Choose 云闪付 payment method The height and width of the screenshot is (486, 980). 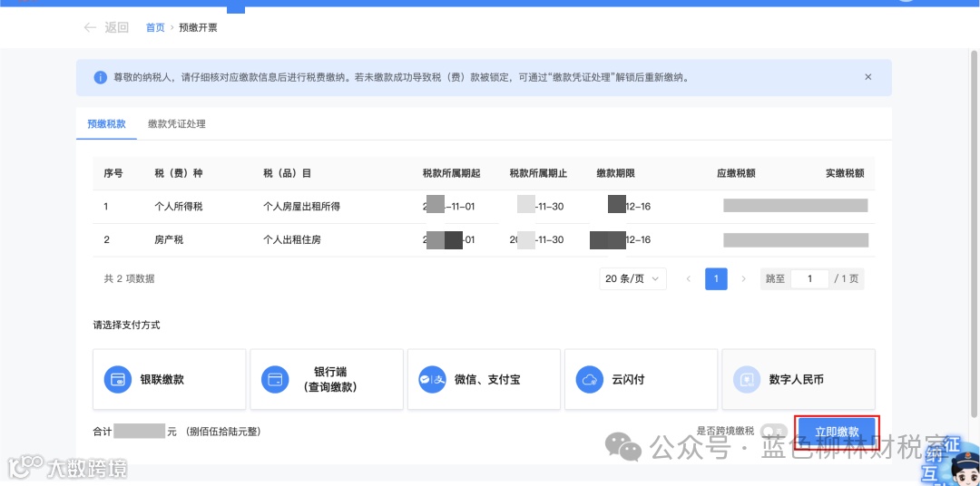pos(642,379)
